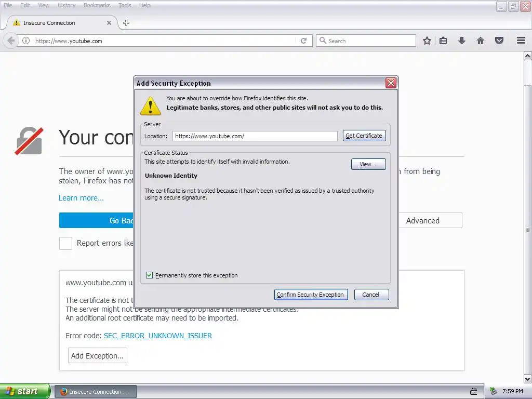The height and width of the screenshot is (399, 532).
Task: Click the search magnifier icon
Action: pyautogui.click(x=323, y=41)
